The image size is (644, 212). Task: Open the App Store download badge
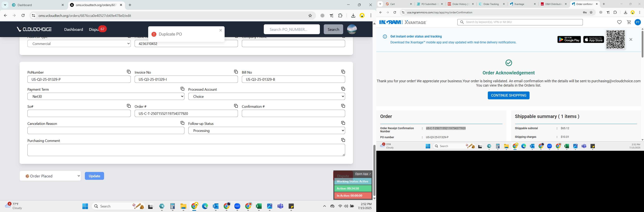(593, 39)
